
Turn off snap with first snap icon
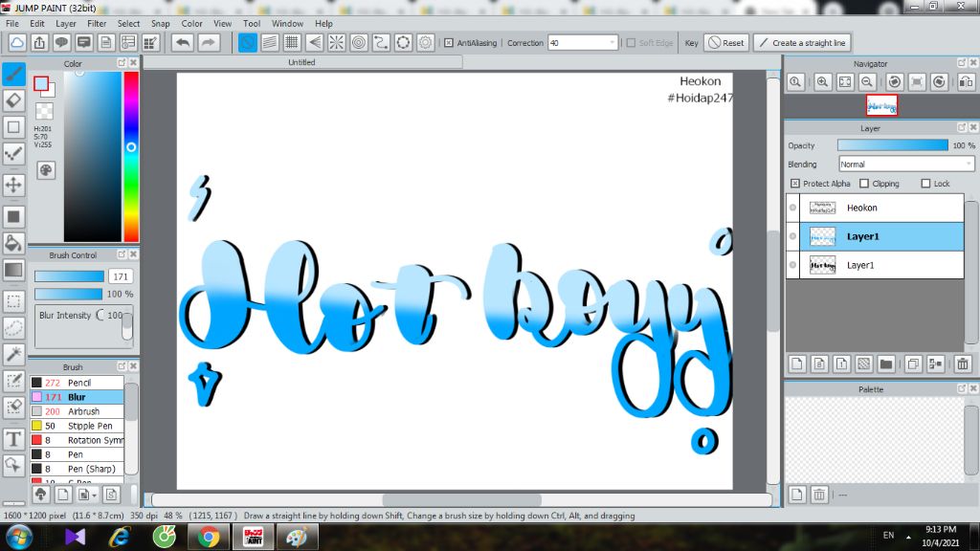[x=248, y=42]
